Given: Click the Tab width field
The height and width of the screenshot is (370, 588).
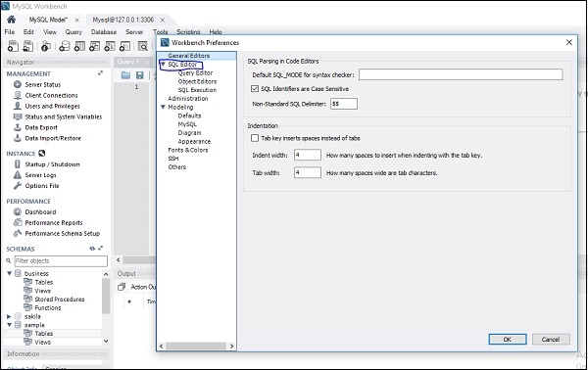Looking at the screenshot, I should tap(308, 172).
